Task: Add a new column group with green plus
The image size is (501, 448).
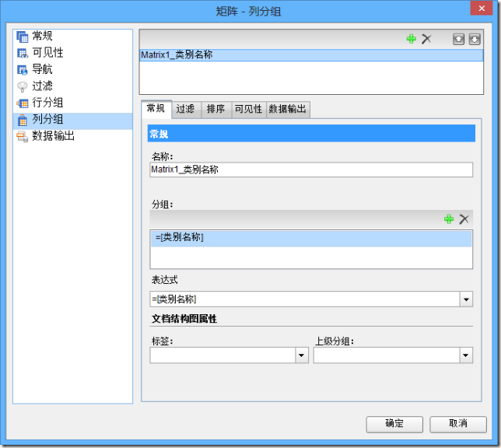Action: tap(412, 39)
